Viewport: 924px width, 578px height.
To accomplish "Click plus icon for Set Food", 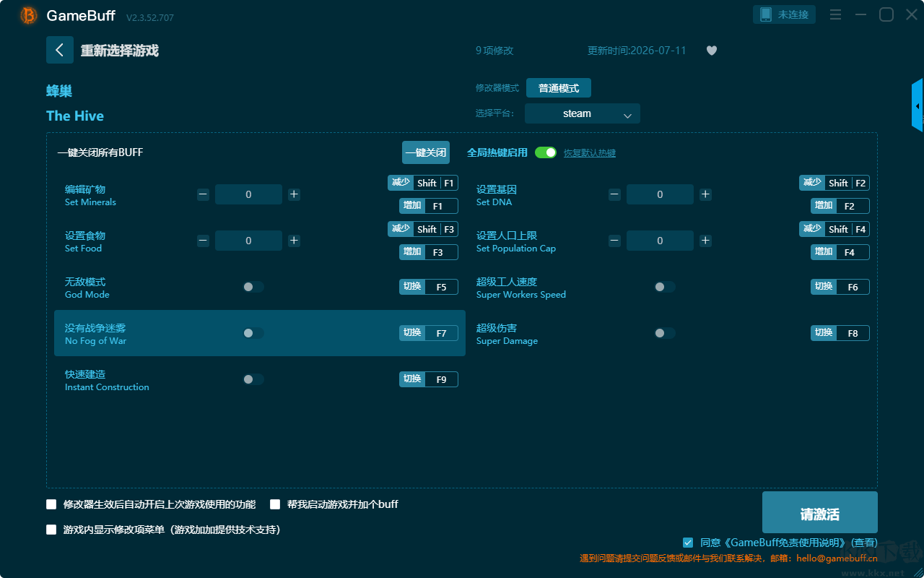I will click(x=294, y=241).
